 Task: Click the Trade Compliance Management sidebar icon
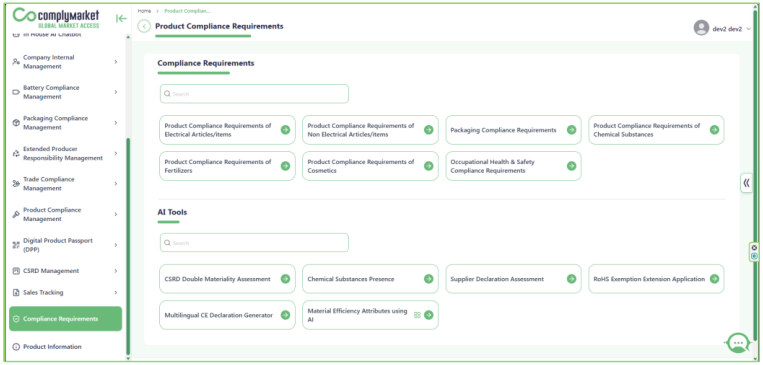[16, 184]
